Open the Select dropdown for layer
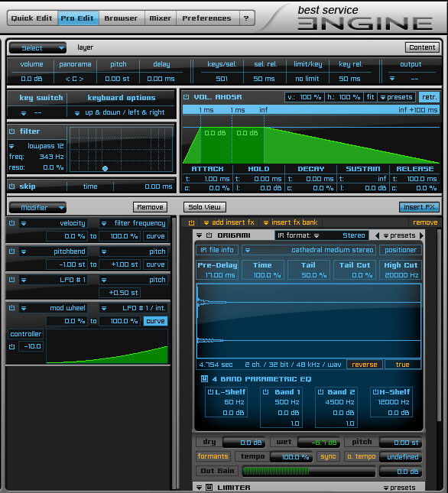The width and height of the screenshot is (448, 493). (37, 48)
